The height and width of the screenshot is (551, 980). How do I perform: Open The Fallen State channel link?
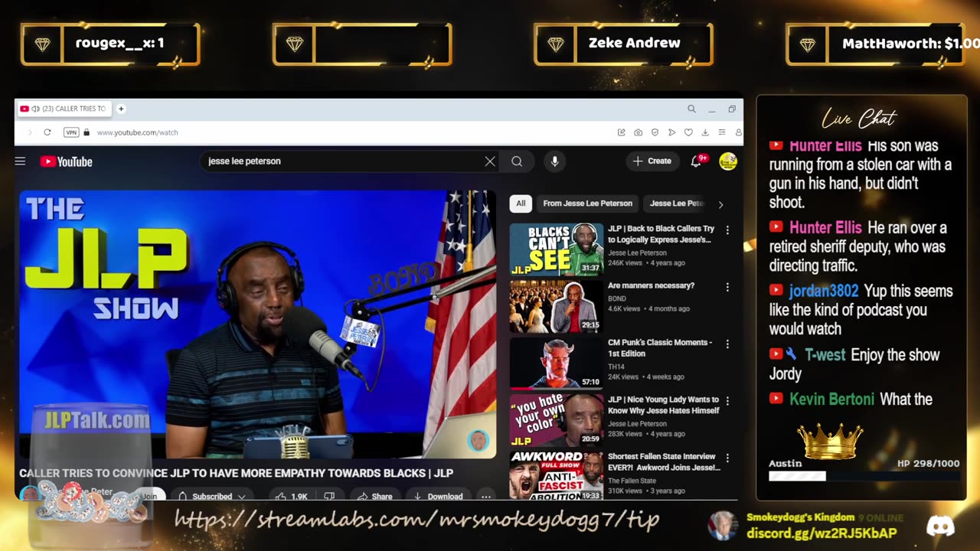(x=632, y=481)
